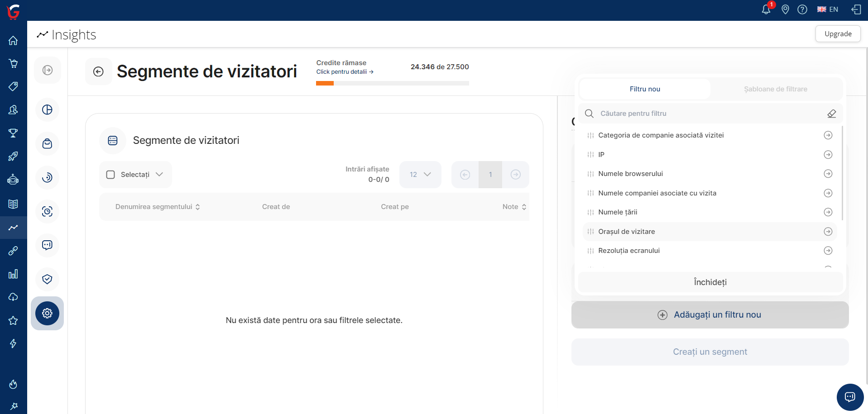Tick the Selectați checkbox
868x414 pixels.
tap(110, 175)
